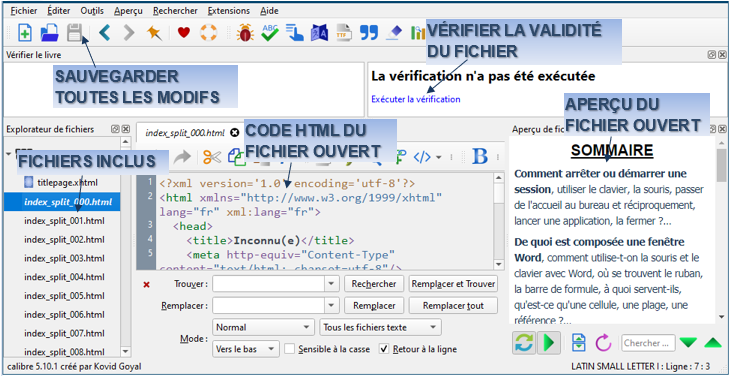732x376 pixels.
Task: Embed fonts using the TTF page icon
Action: (x=344, y=33)
